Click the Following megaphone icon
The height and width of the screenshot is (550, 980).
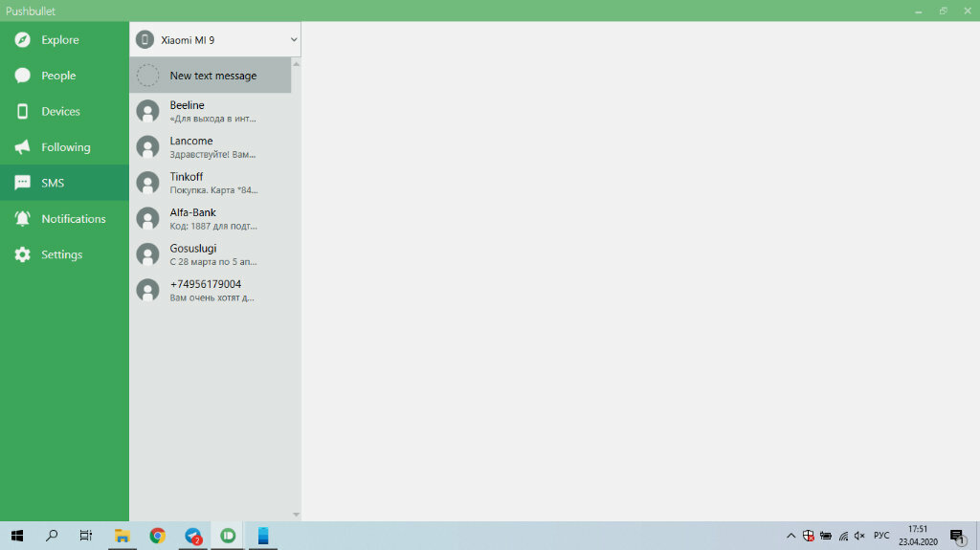(x=23, y=147)
